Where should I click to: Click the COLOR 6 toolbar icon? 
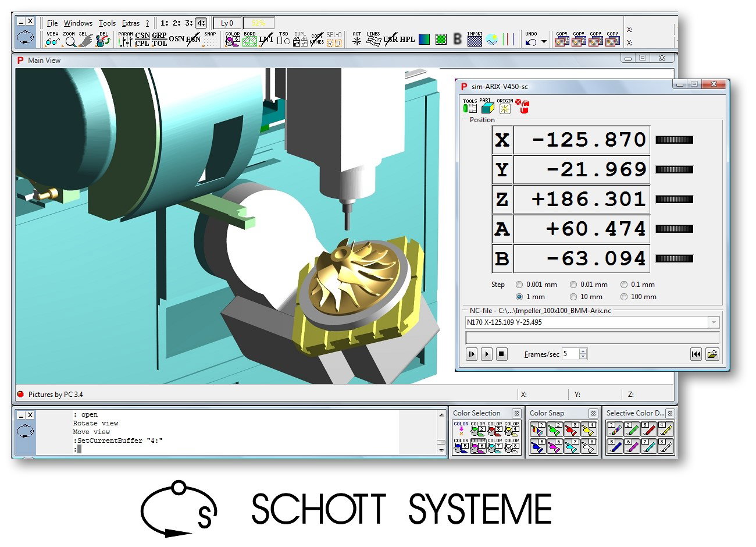(233, 40)
